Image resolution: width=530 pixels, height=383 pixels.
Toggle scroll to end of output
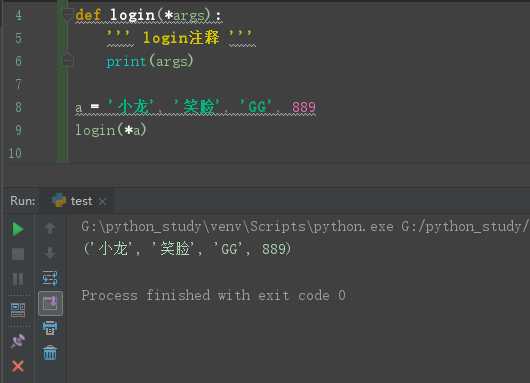tap(50, 303)
